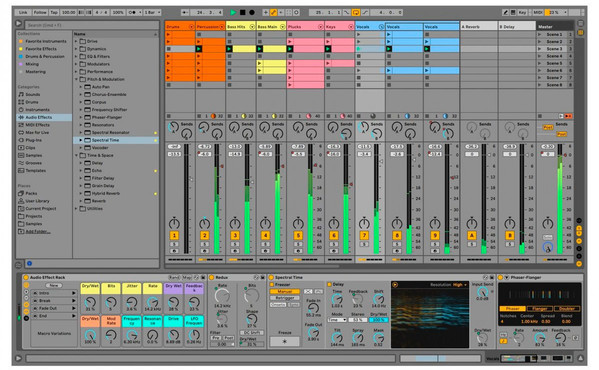Screen dimensions: 599x370
Task: Enable Manual mode in Spectral Time Freezer
Action: 285,291
